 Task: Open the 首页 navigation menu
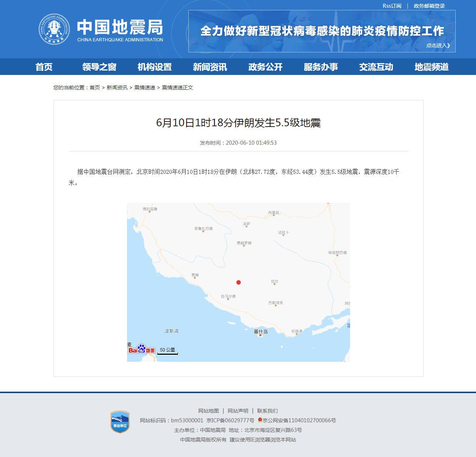click(x=44, y=67)
